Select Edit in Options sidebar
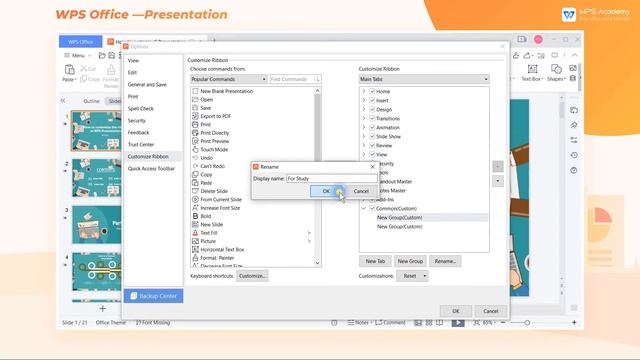Image resolution: width=640 pixels, height=360 pixels. point(132,72)
